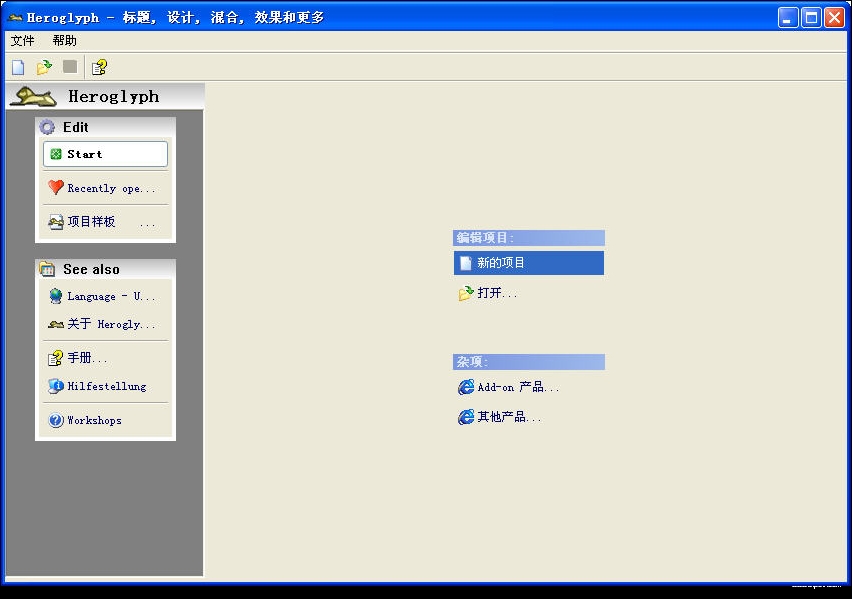This screenshot has width=852, height=599.
Task: Open 其他产品 web link
Action: click(529, 417)
